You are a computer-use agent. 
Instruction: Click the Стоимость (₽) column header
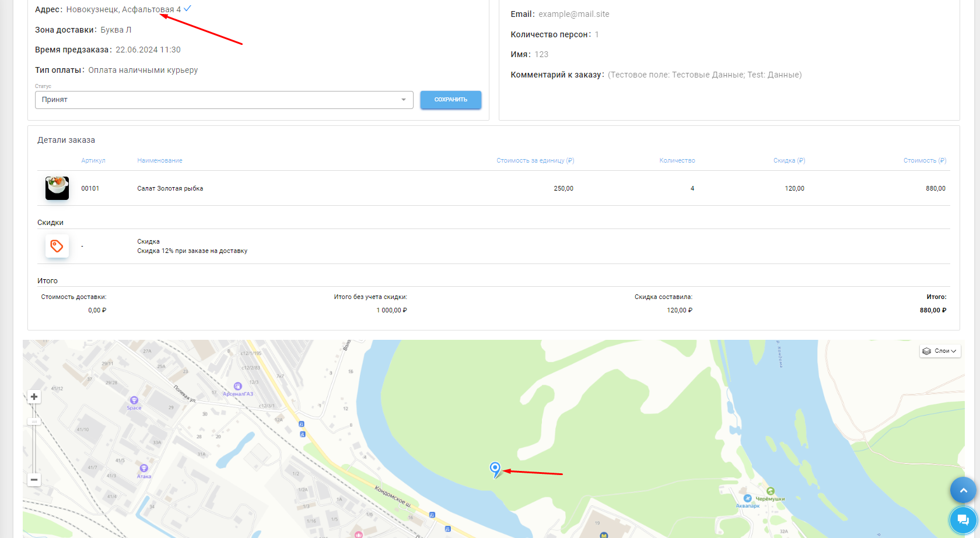point(925,160)
